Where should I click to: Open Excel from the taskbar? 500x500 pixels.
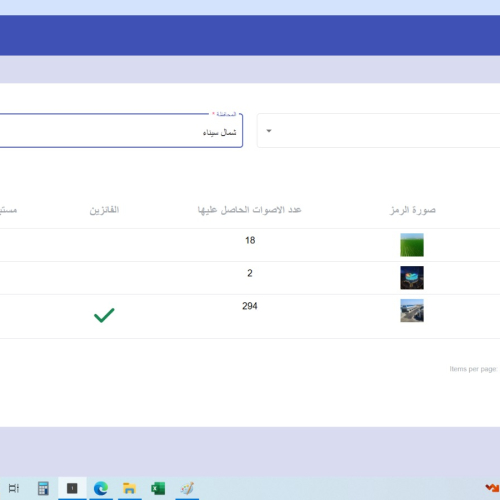click(x=158, y=488)
